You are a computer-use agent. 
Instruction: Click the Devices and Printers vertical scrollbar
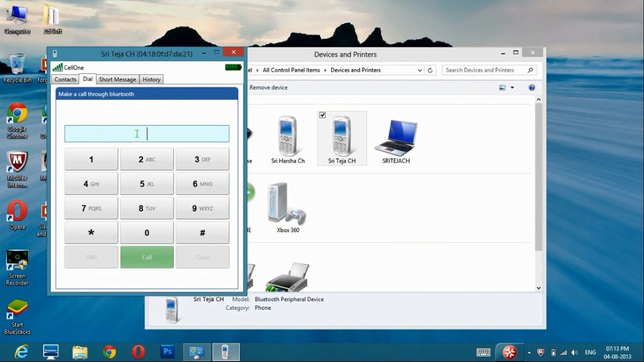coord(538,177)
